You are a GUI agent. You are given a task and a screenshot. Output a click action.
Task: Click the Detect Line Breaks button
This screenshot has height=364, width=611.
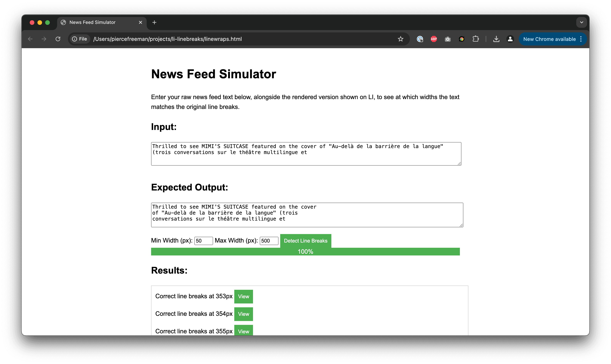(x=306, y=241)
